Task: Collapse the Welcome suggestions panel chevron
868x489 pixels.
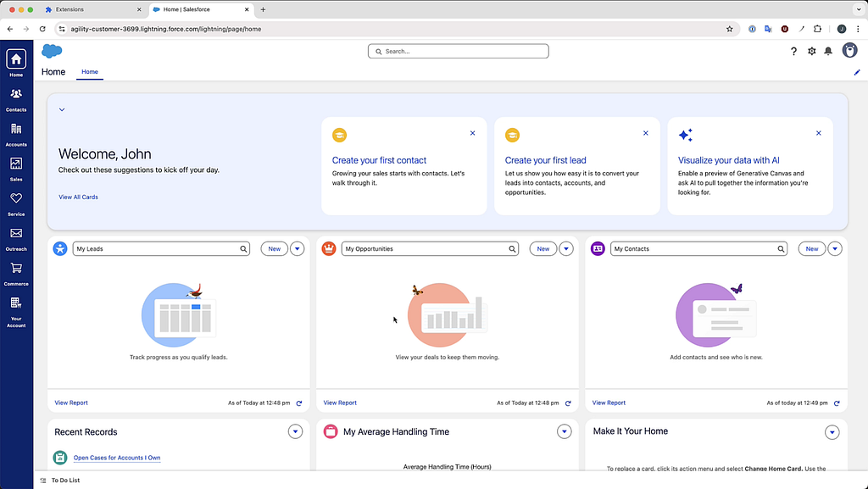Action: (x=62, y=109)
